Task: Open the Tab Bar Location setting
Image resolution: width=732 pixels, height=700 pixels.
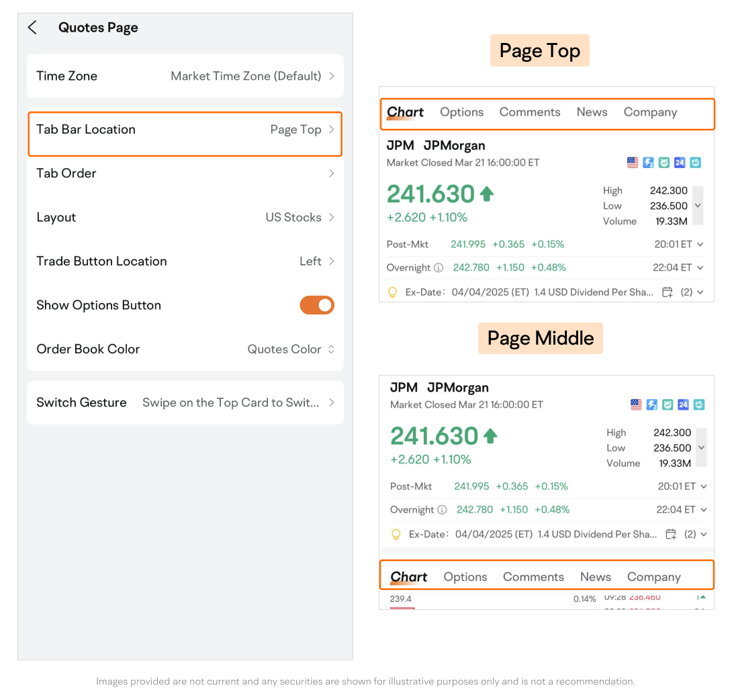Action: point(185,130)
